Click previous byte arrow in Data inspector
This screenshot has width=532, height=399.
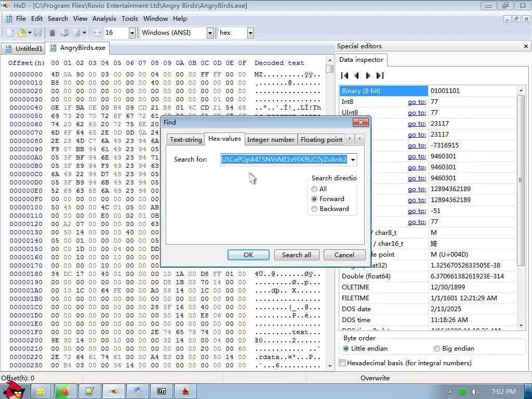(x=356, y=75)
